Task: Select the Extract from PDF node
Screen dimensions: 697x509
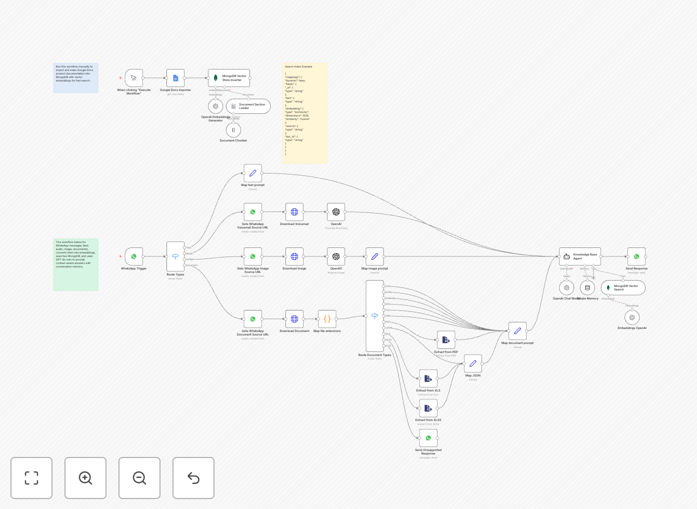Action: click(x=446, y=340)
